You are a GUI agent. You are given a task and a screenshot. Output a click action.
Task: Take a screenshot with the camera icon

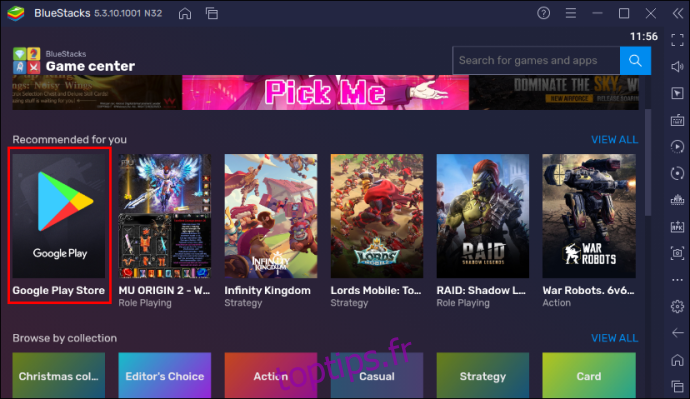coord(677,253)
